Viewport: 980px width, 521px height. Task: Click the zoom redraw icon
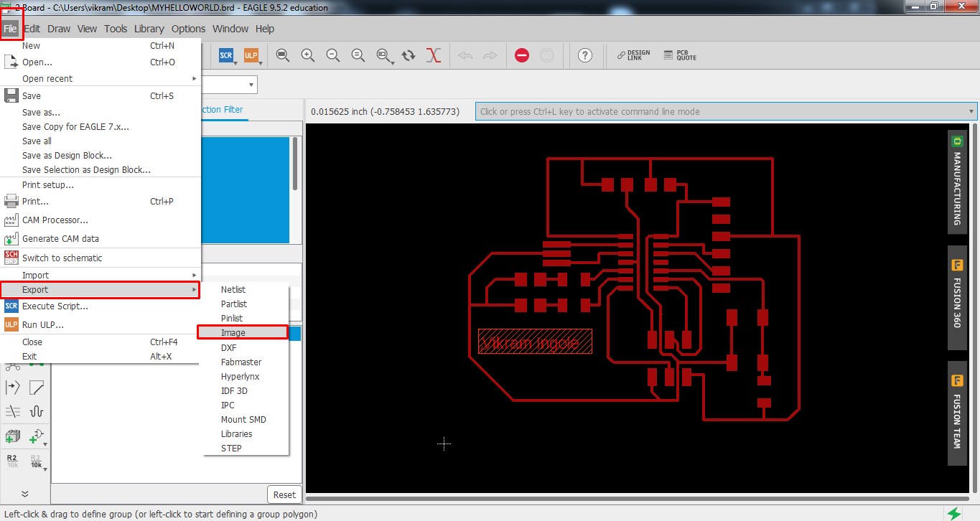point(358,55)
